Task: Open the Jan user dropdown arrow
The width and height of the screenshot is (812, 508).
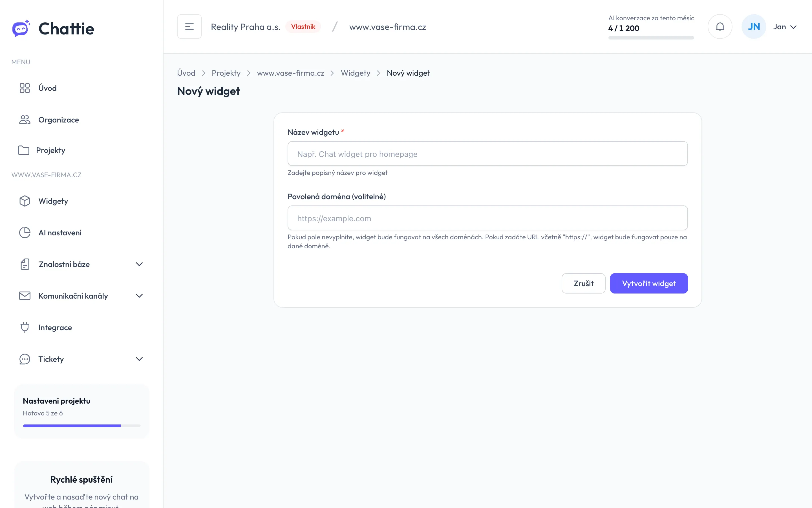Action: (x=794, y=27)
